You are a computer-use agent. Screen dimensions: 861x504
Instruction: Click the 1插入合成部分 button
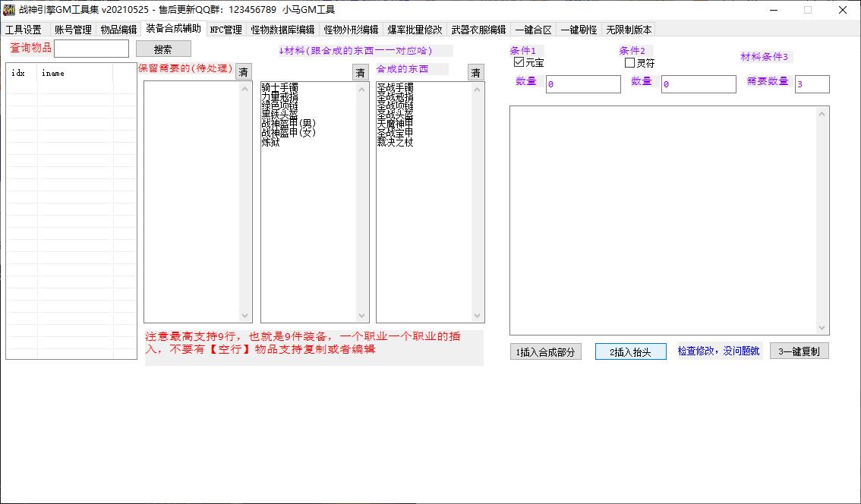pos(545,352)
